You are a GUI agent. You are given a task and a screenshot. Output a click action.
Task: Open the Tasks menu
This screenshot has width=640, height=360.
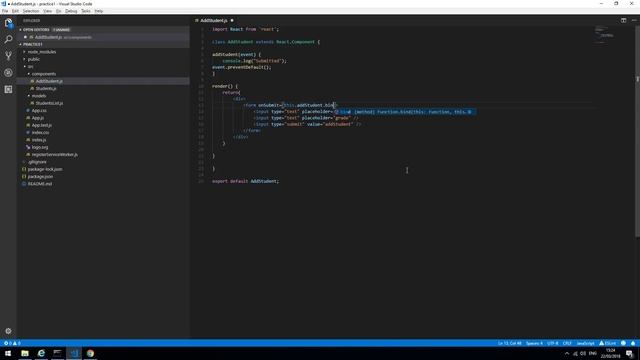[86, 11]
